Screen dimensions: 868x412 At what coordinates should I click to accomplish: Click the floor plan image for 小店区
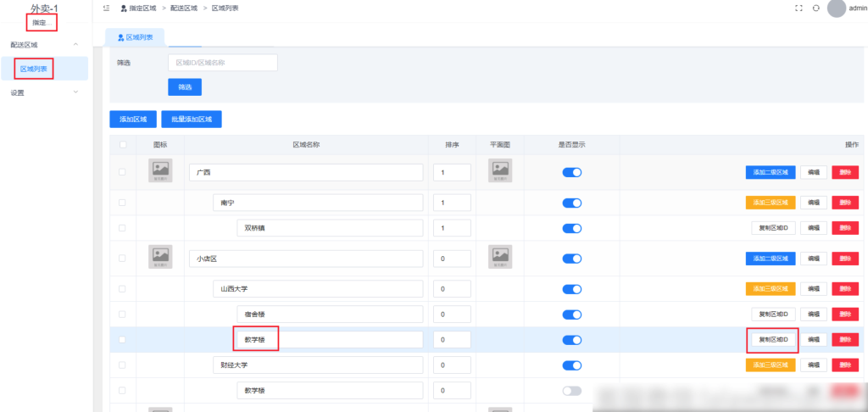click(500, 258)
